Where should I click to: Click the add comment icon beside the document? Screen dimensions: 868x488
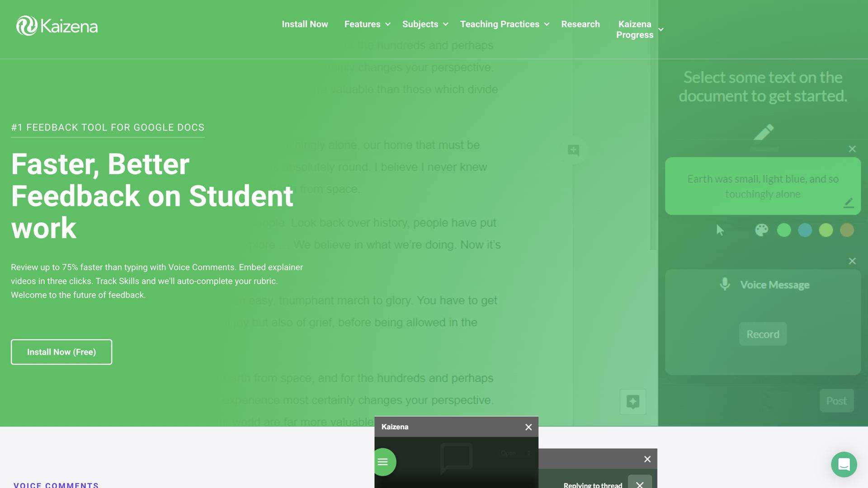pos(573,150)
